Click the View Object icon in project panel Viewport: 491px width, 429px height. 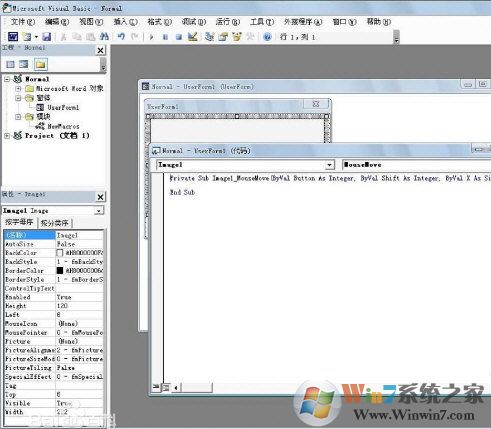pyautogui.click(x=24, y=64)
